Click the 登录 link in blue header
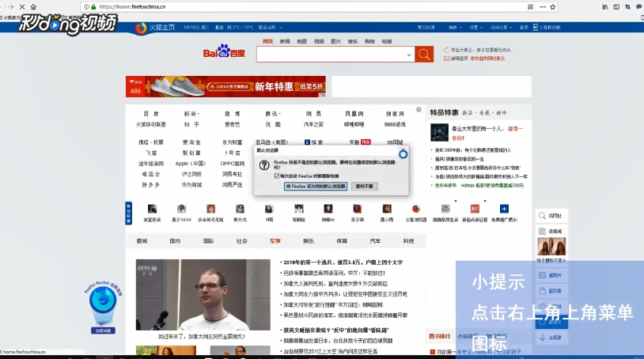 [524, 28]
